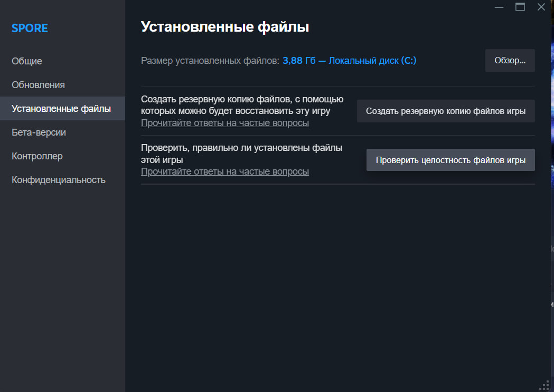This screenshot has height=392, width=554.
Task: Click Проверить целостность файлов игры button
Action: (450, 160)
